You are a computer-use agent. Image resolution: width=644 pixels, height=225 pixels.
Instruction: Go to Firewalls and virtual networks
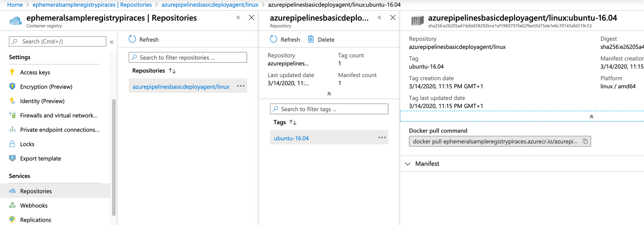pyautogui.click(x=59, y=115)
